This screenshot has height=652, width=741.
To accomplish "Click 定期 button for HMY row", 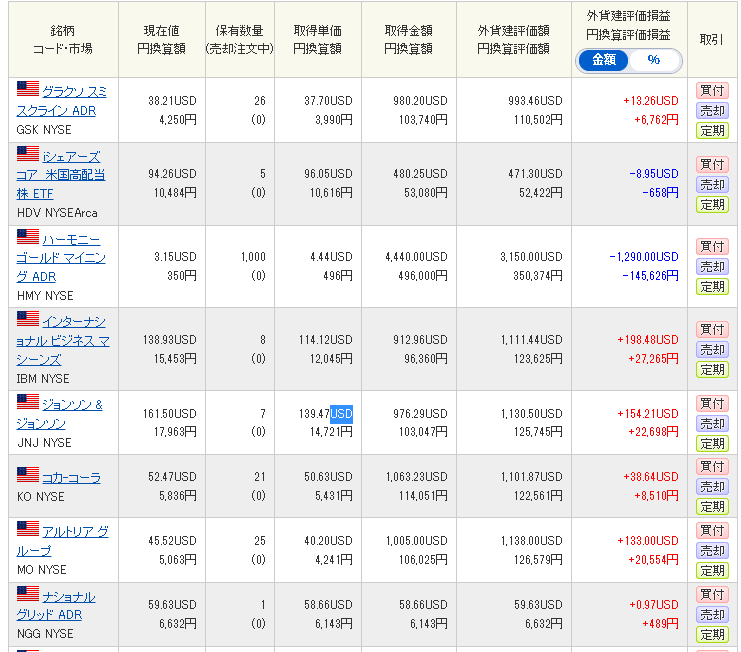I will [712, 287].
